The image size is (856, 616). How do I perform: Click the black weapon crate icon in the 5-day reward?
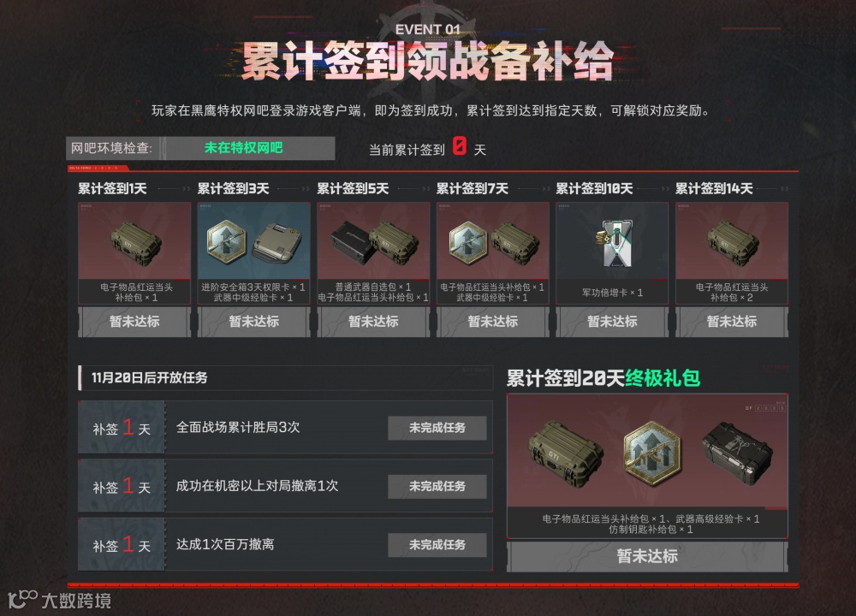(353, 242)
